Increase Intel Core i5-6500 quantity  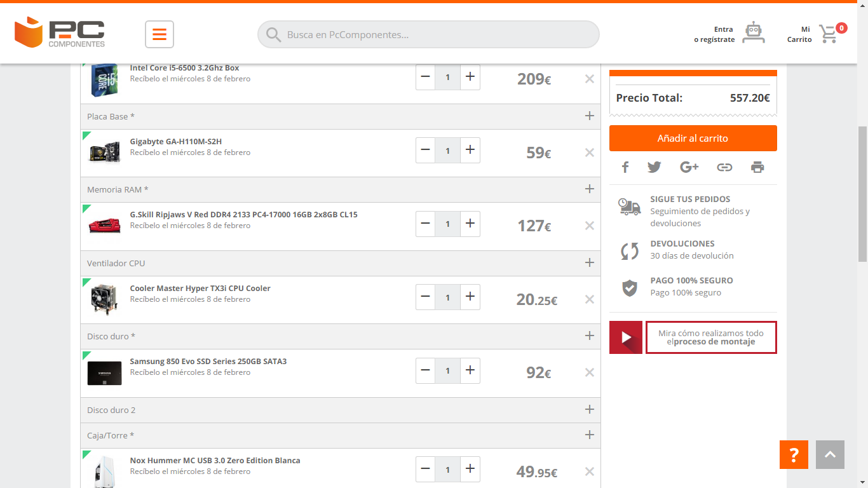(x=470, y=77)
